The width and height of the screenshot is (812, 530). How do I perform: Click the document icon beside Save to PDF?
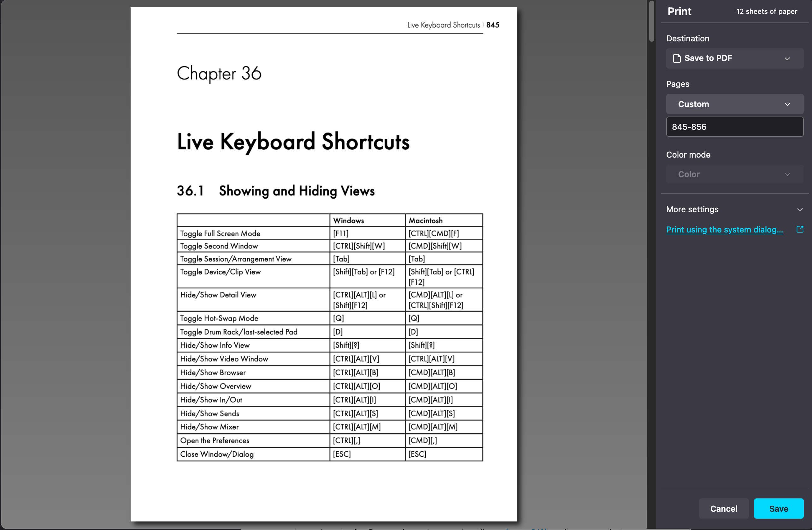677,58
